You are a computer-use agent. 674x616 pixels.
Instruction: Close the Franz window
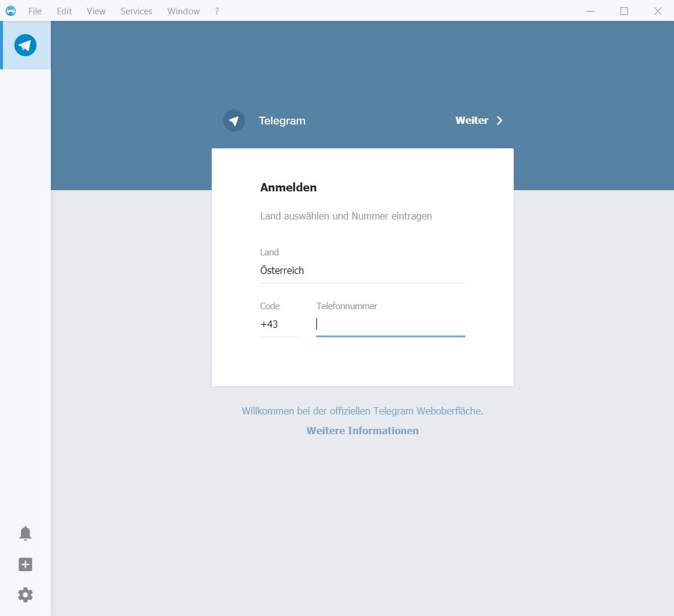pyautogui.click(x=658, y=11)
